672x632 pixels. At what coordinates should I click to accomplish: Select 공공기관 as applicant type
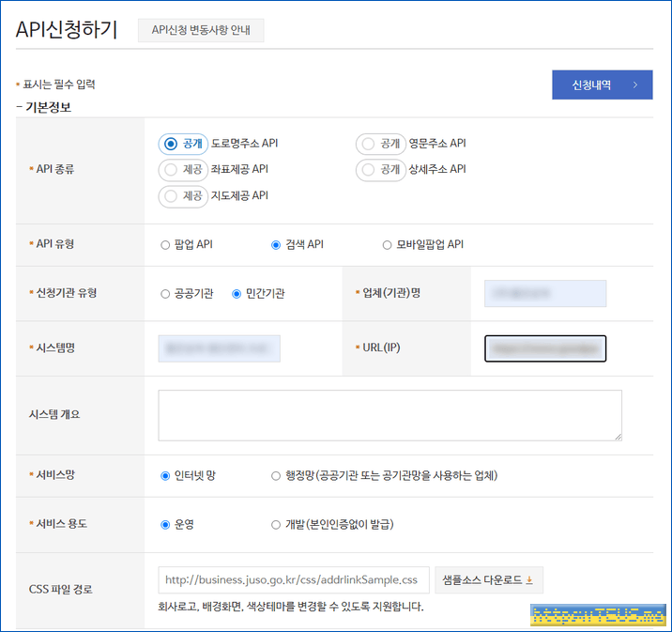pos(166,294)
